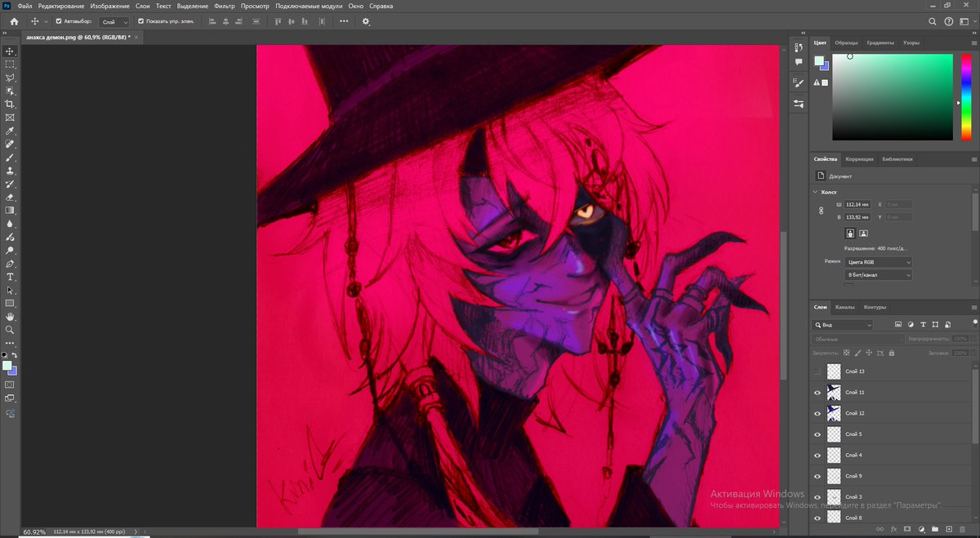
Task: Click the lock all layer padlock icon
Action: point(891,353)
